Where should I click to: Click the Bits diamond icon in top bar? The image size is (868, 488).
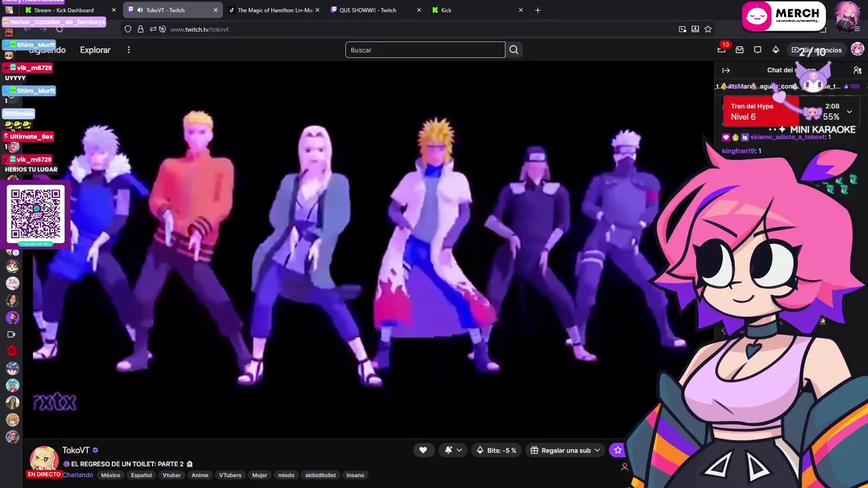(776, 49)
